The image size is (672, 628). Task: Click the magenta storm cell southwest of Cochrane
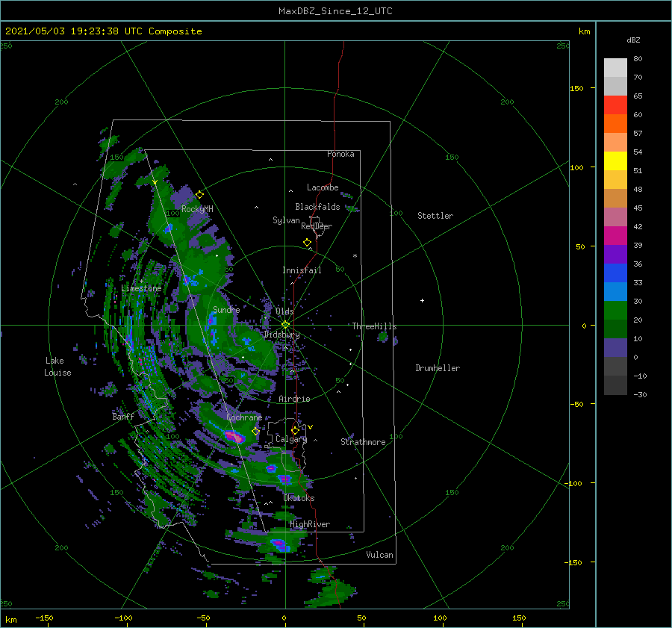coord(235,437)
